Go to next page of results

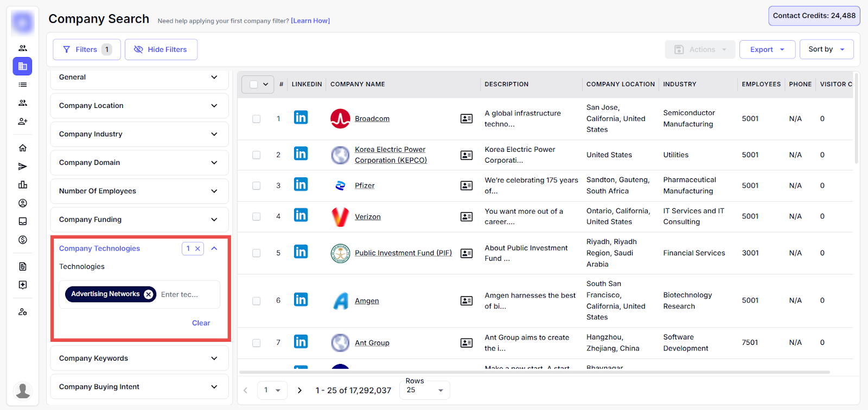click(299, 390)
